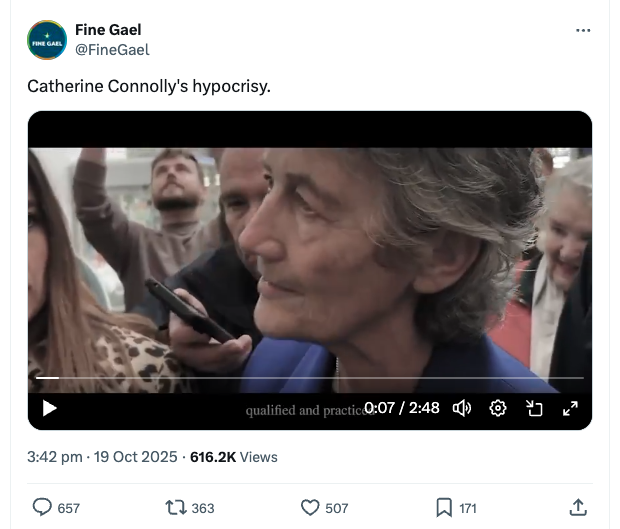This screenshot has height=529, width=620.
Task: Open the more options ellipsis menu
Action: click(x=583, y=30)
